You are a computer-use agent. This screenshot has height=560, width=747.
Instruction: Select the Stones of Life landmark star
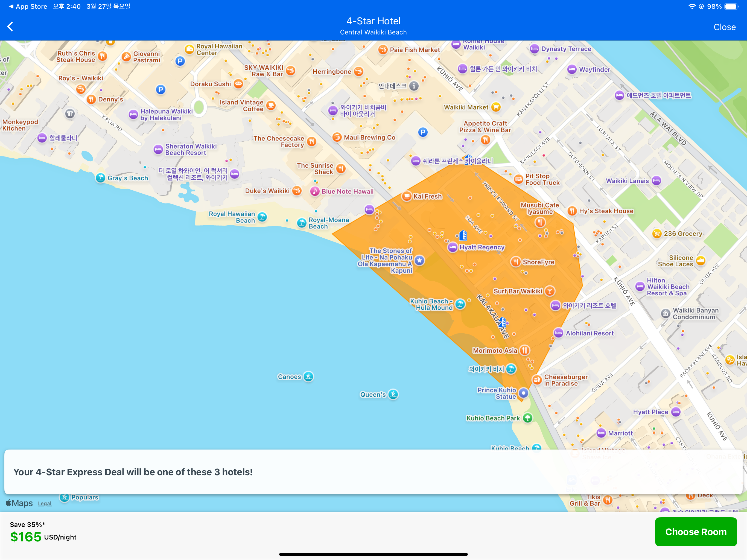tap(419, 260)
